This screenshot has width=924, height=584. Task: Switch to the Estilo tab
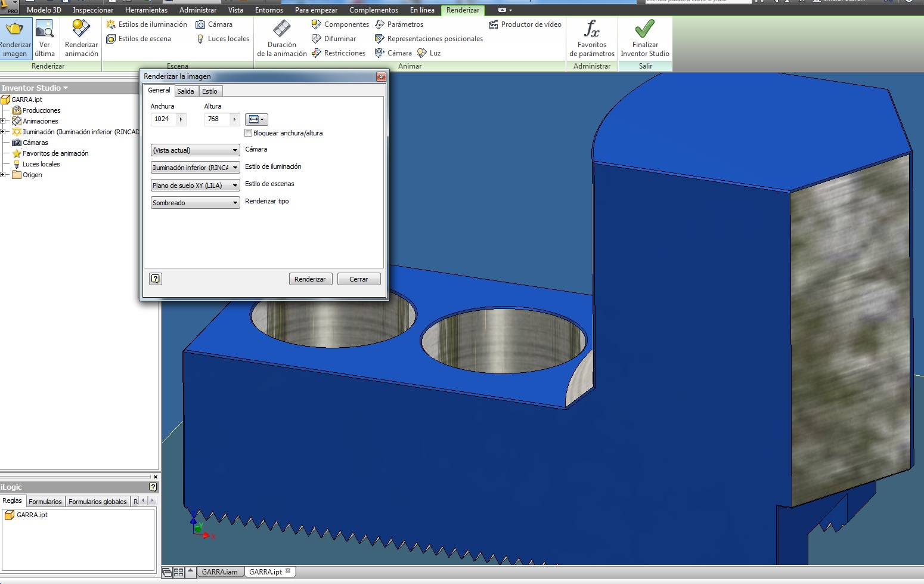pyautogui.click(x=209, y=91)
